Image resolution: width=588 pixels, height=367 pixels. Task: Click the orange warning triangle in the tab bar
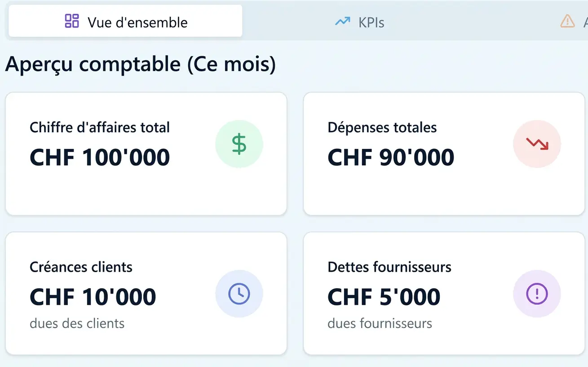click(x=567, y=22)
